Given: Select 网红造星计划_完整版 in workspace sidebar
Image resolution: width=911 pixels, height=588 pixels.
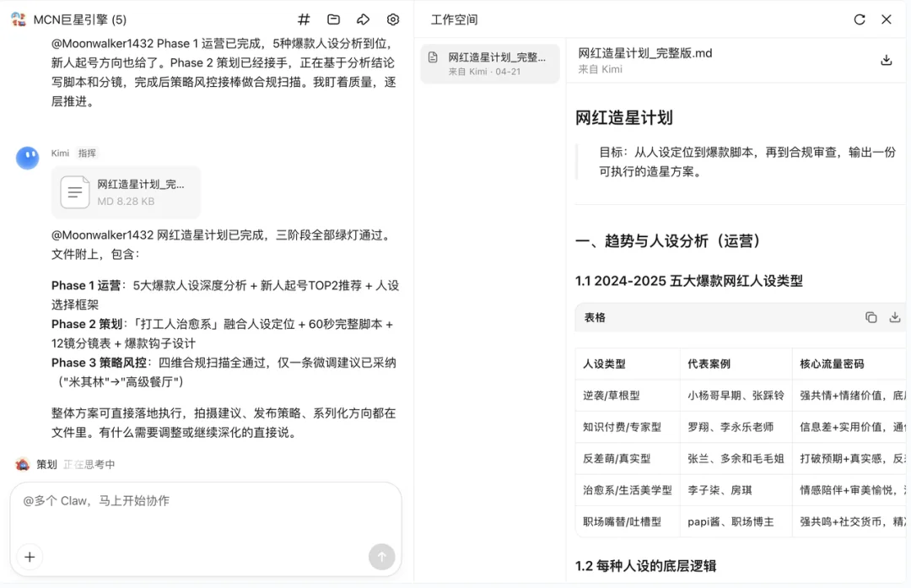Looking at the screenshot, I should (489, 63).
